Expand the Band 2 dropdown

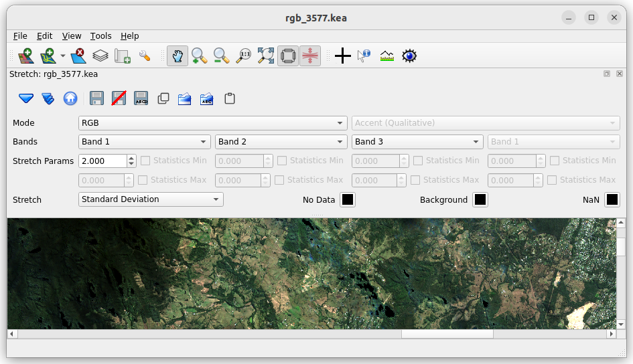click(280, 142)
